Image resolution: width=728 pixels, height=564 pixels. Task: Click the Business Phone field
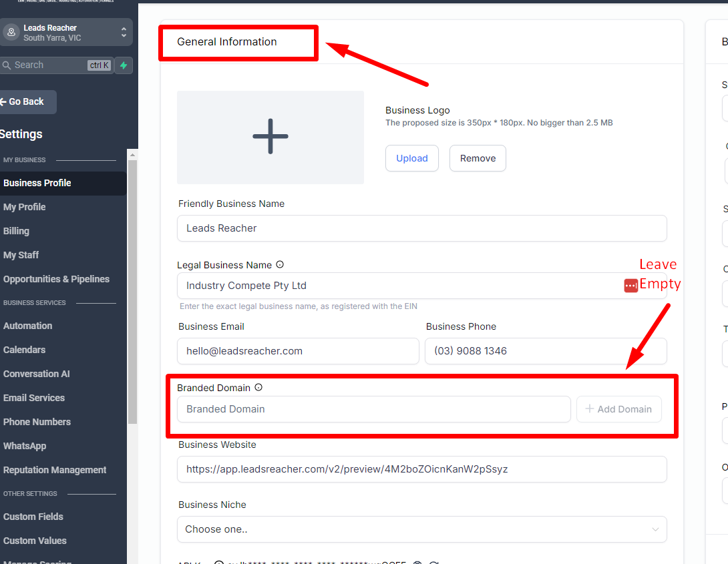click(546, 351)
